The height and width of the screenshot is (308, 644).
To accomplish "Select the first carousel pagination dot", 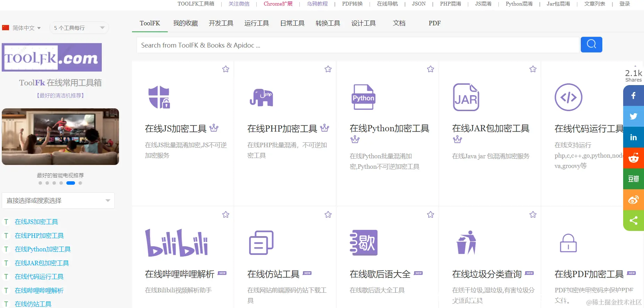I will click(40, 183).
